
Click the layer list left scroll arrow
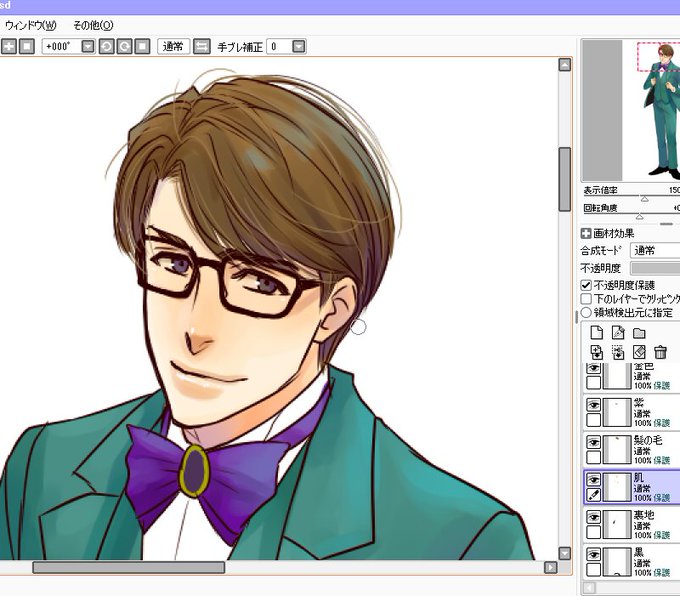pyautogui.click(x=589, y=588)
